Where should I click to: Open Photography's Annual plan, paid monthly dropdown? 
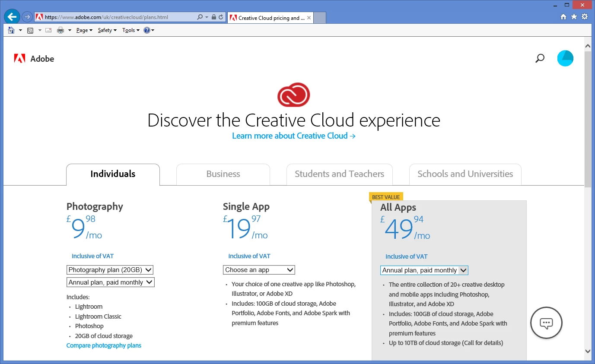coord(111,282)
